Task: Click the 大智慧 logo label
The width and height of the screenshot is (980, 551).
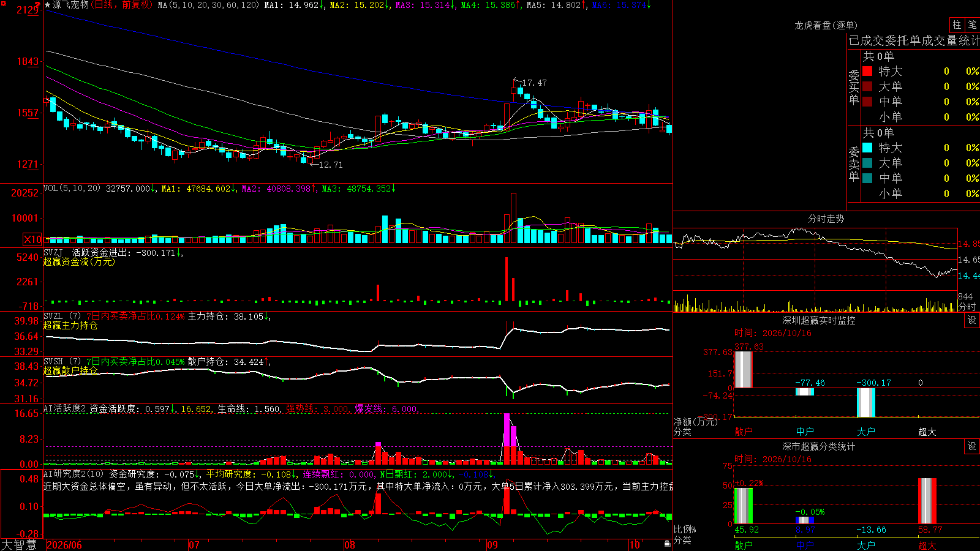Action: pos(19,545)
